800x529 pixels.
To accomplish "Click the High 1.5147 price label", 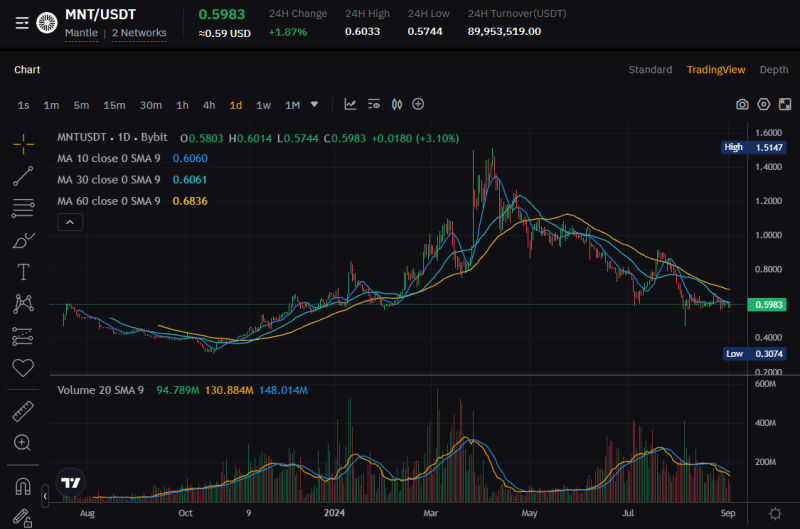I will click(x=753, y=147).
